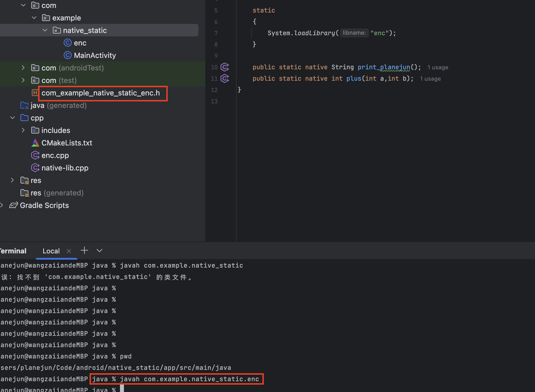The width and height of the screenshot is (535, 392).
Task: Close the Local terminal tab
Action: tap(69, 251)
